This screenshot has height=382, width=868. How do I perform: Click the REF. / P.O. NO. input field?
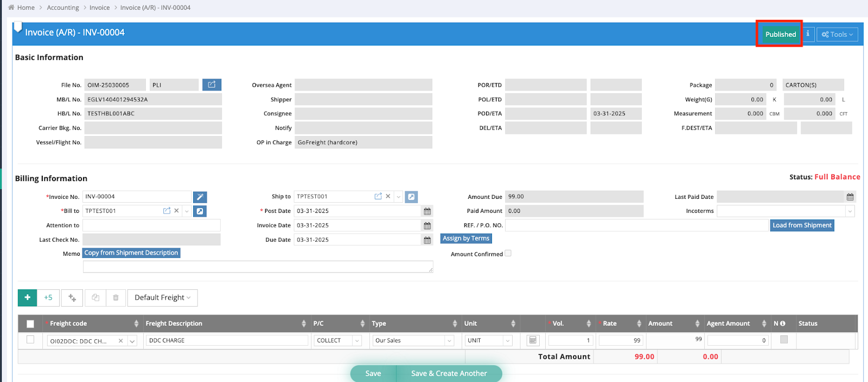pos(636,225)
